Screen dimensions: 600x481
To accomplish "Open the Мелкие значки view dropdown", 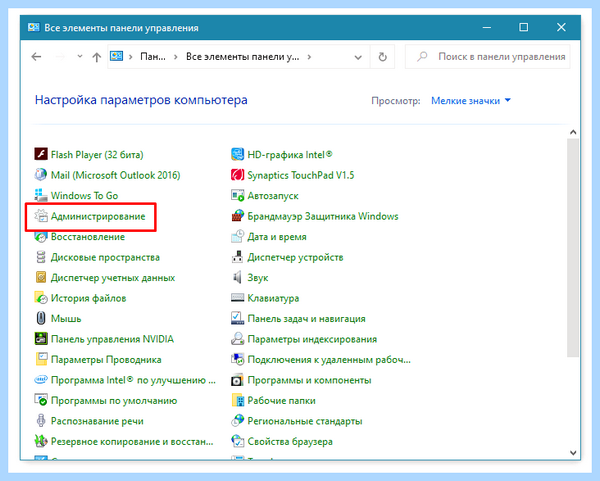I will [471, 101].
